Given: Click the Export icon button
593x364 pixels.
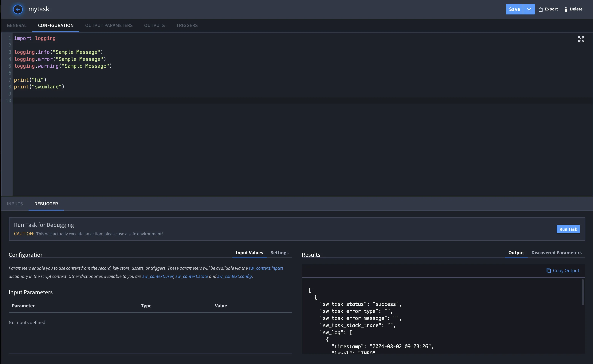Looking at the screenshot, I should coord(548,9).
